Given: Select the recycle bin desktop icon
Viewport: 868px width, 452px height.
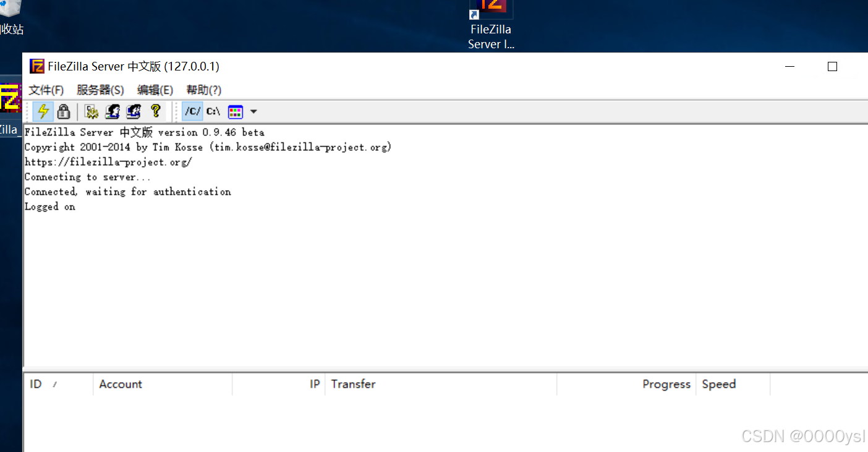Looking at the screenshot, I should coord(11,18).
